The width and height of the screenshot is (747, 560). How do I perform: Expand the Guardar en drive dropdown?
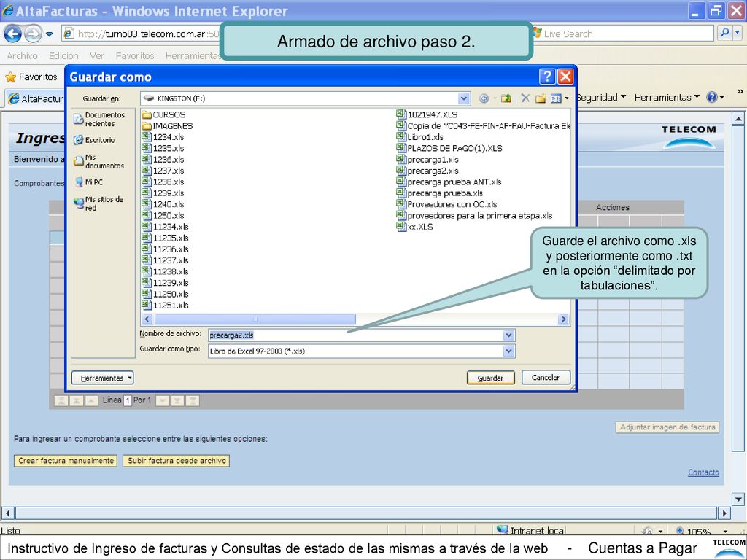click(463, 98)
